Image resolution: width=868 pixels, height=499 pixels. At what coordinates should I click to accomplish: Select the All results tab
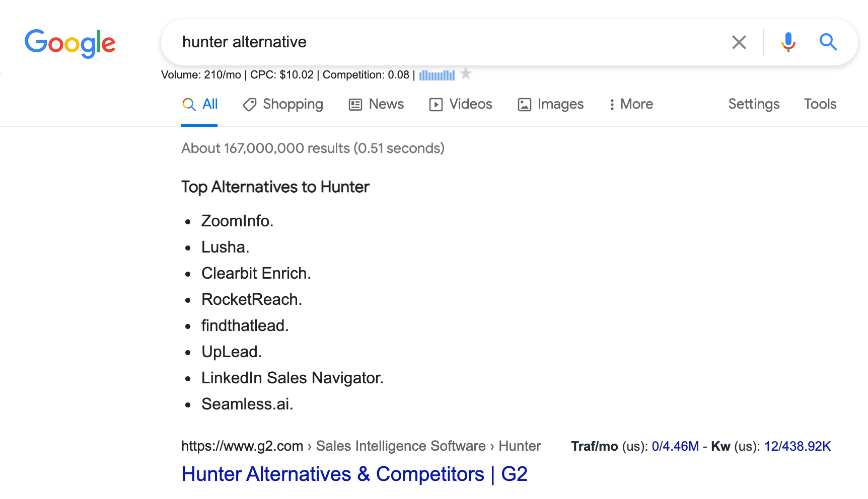200,104
